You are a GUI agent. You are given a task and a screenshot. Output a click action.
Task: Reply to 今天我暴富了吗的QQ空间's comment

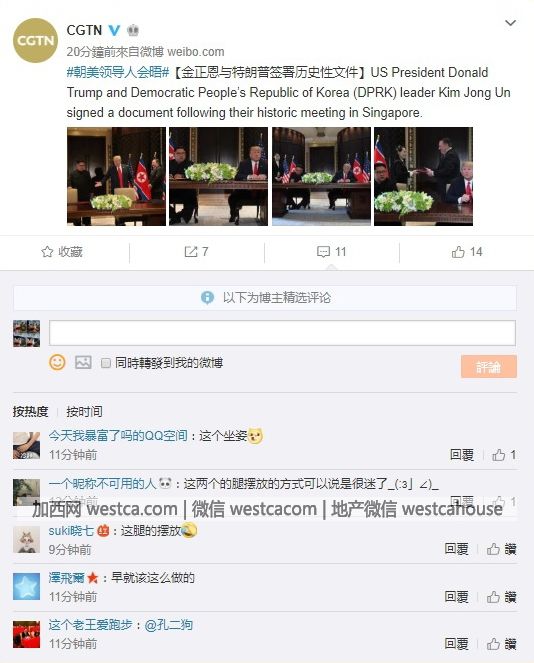point(462,455)
